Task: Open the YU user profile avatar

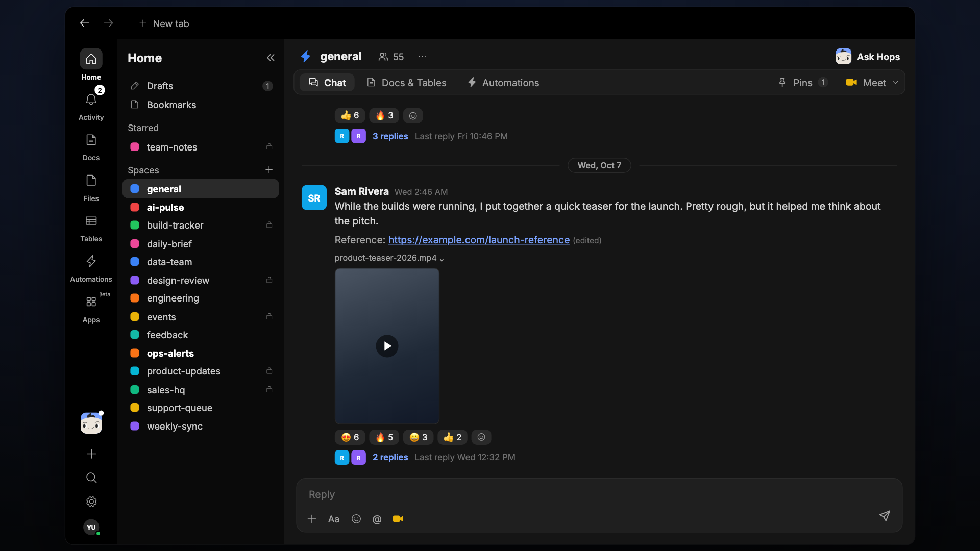Action: click(x=91, y=527)
